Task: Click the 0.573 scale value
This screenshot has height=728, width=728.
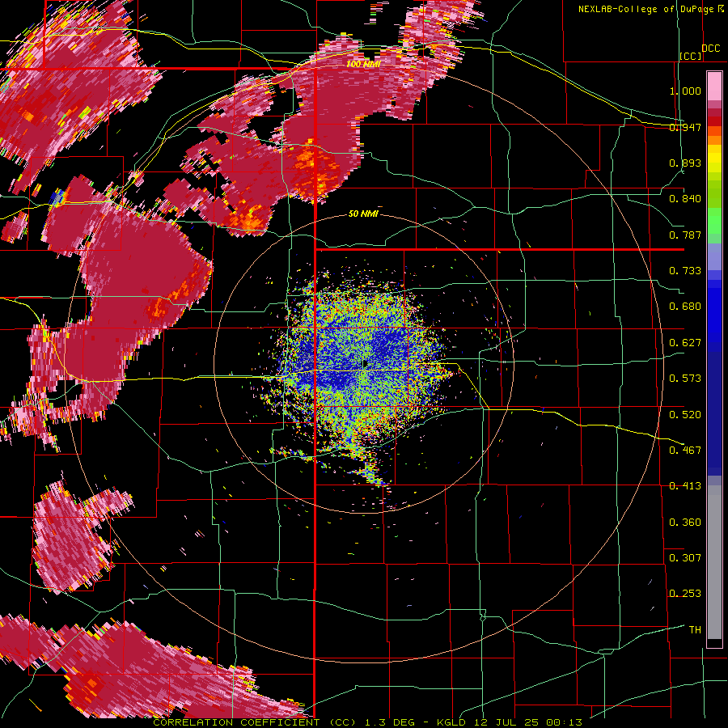Action: pyautogui.click(x=685, y=379)
